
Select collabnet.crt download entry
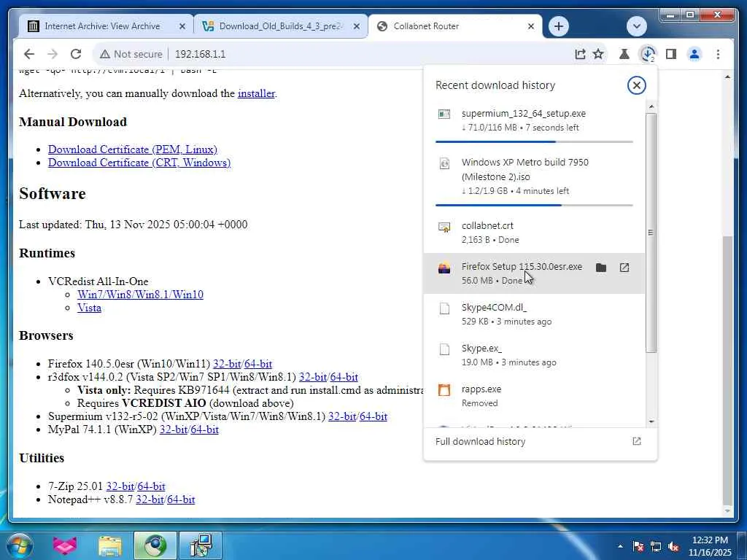click(534, 233)
